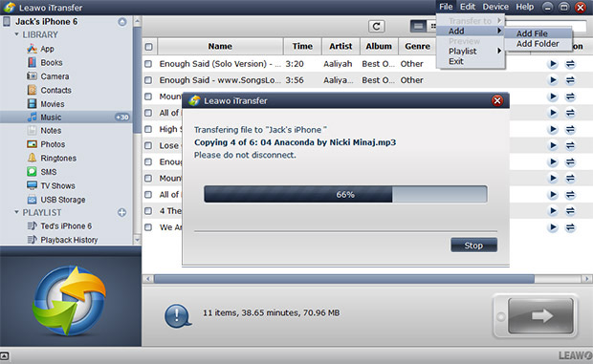Toggle the select-all checkbox in header
This screenshot has width=593, height=364.
pyautogui.click(x=148, y=47)
